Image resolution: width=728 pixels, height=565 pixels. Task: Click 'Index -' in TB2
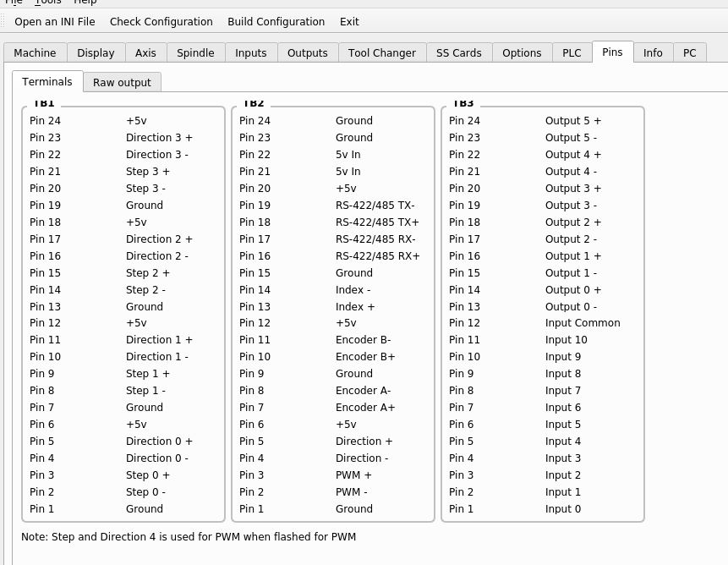353,290
